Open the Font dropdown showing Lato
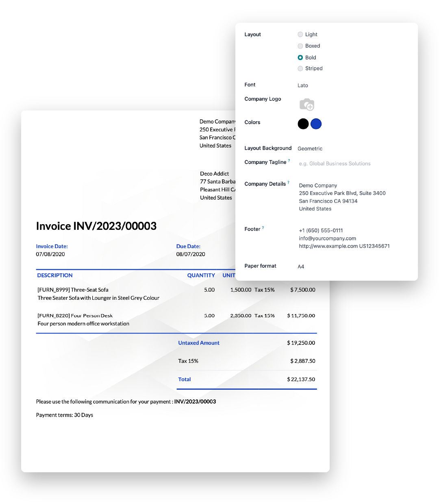Screen dimensions: 439x504 click(x=303, y=85)
